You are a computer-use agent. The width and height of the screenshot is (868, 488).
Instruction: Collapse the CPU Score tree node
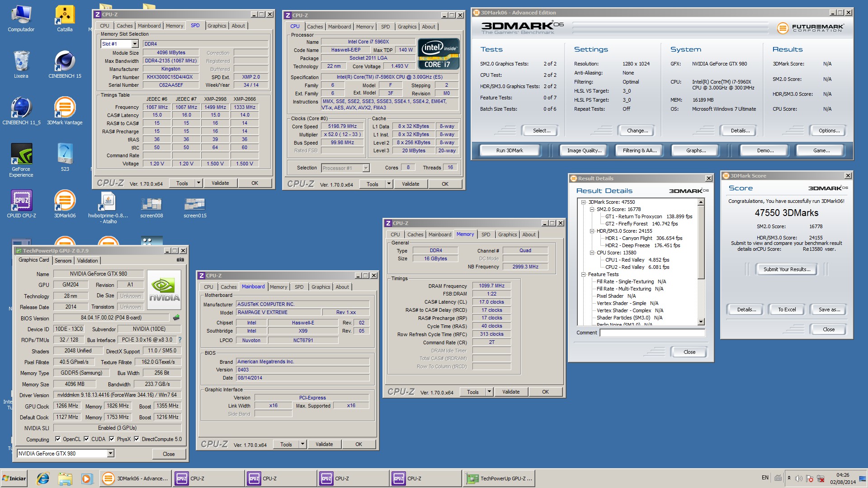[592, 253]
